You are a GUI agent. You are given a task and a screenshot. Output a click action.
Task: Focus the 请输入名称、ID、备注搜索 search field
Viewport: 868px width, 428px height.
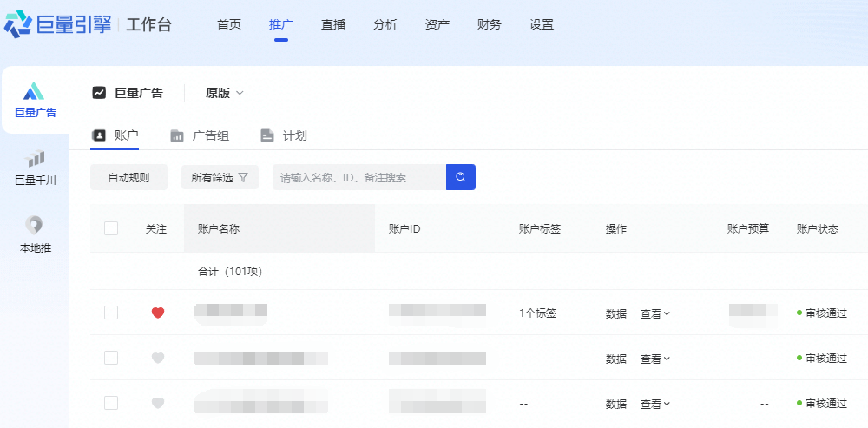[x=359, y=177]
